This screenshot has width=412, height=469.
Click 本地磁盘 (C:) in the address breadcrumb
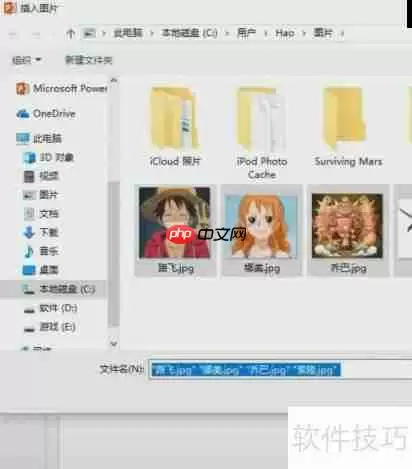[189, 33]
